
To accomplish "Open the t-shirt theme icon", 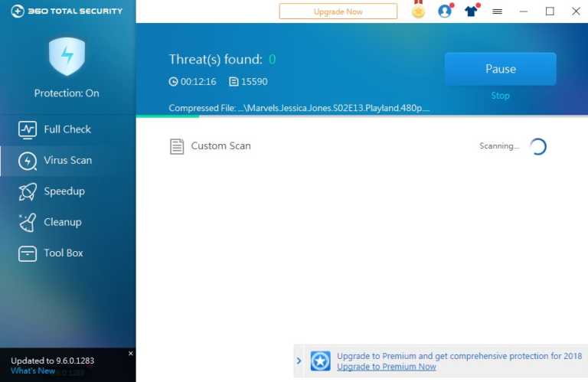I will (x=472, y=11).
